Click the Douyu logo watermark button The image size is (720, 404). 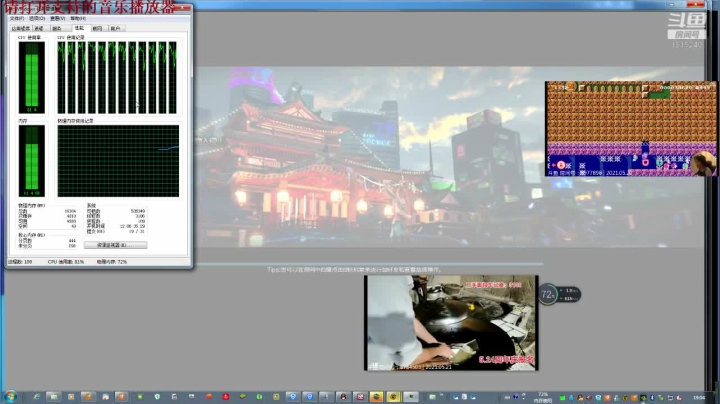[686, 26]
